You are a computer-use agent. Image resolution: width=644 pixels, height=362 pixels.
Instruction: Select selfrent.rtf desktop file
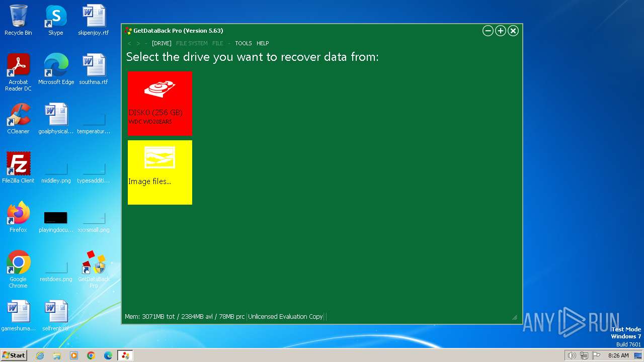coord(56,316)
